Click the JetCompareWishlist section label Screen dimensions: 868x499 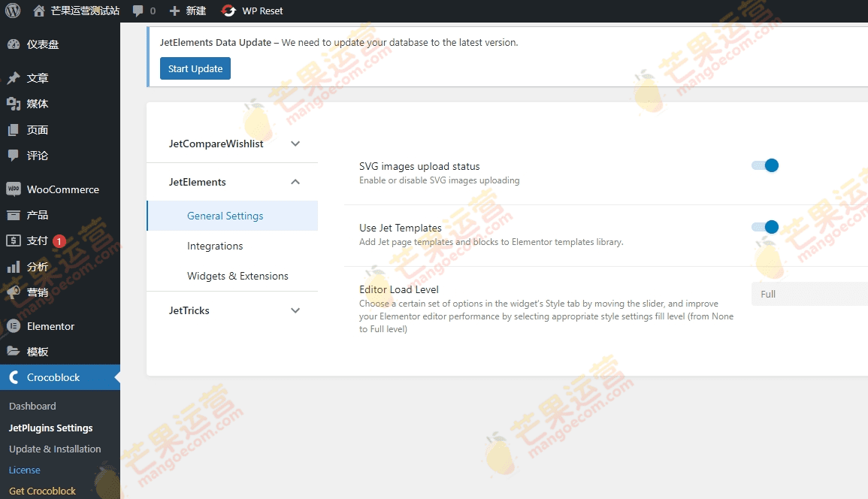pos(216,144)
